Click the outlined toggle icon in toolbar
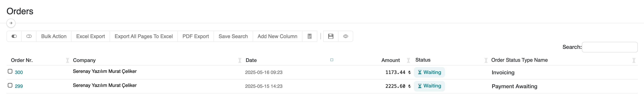The image size is (644, 94). pyautogui.click(x=29, y=36)
